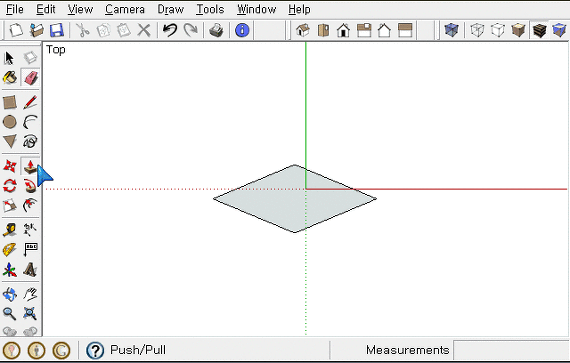Click the Copy icon in toolbar

[104, 30]
